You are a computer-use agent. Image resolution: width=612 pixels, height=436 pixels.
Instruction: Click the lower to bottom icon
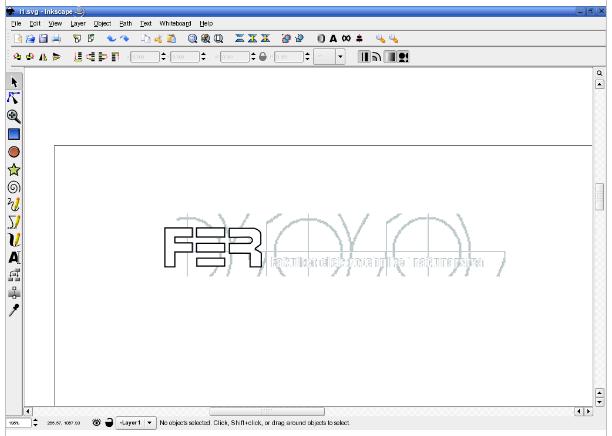(78, 57)
